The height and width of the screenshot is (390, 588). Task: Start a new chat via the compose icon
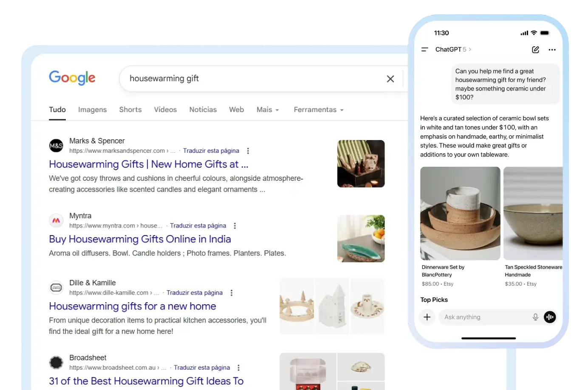point(535,50)
